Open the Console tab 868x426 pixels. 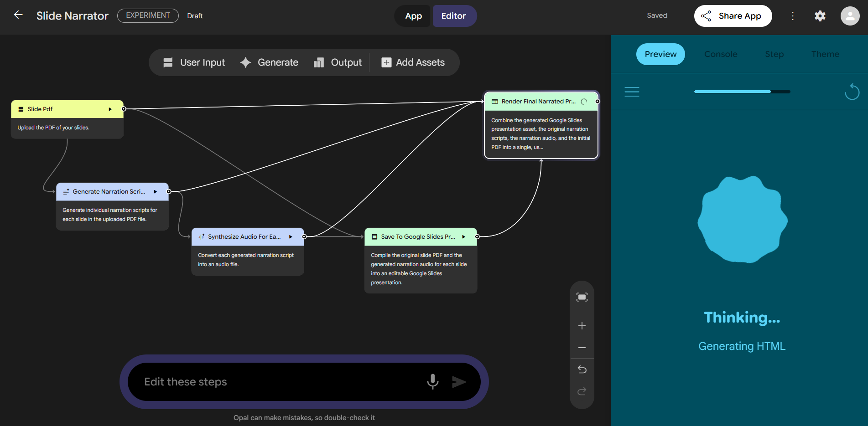coord(720,54)
